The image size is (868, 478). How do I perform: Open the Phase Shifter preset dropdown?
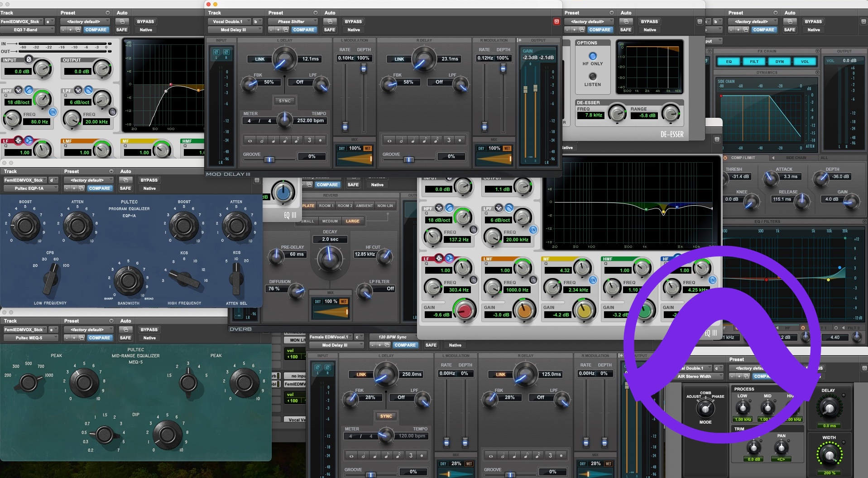point(292,22)
